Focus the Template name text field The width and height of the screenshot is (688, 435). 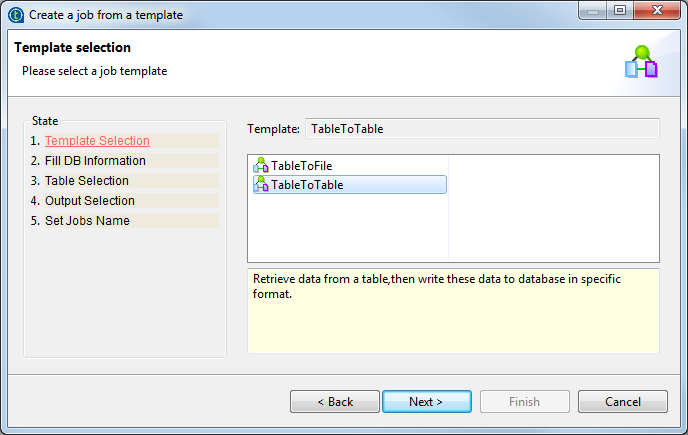481,129
